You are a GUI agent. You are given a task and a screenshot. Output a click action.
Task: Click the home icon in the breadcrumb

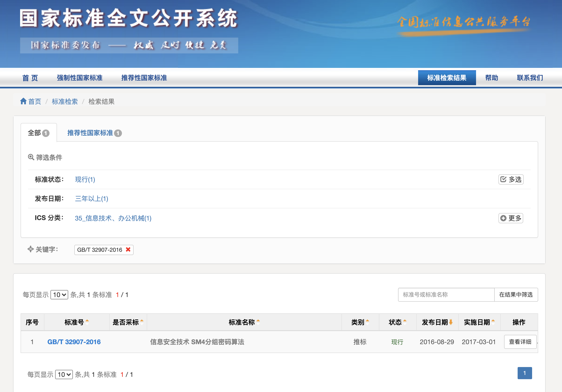tap(24, 101)
